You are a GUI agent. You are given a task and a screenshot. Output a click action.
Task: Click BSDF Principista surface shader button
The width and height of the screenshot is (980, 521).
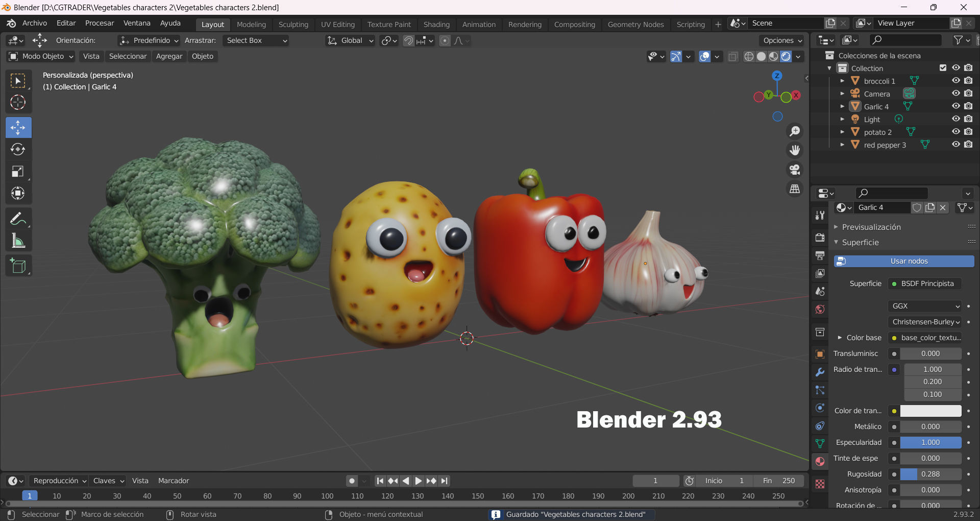point(925,283)
